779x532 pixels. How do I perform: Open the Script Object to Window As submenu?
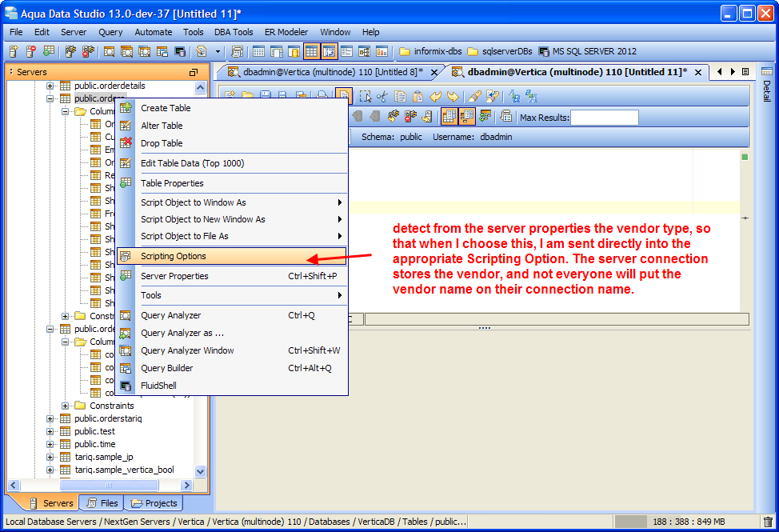point(231,202)
